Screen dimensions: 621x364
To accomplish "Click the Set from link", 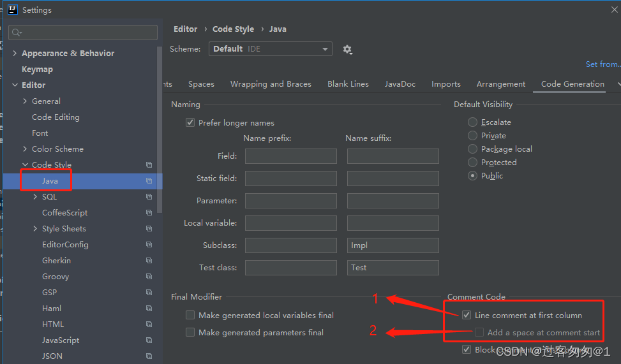I will point(603,64).
